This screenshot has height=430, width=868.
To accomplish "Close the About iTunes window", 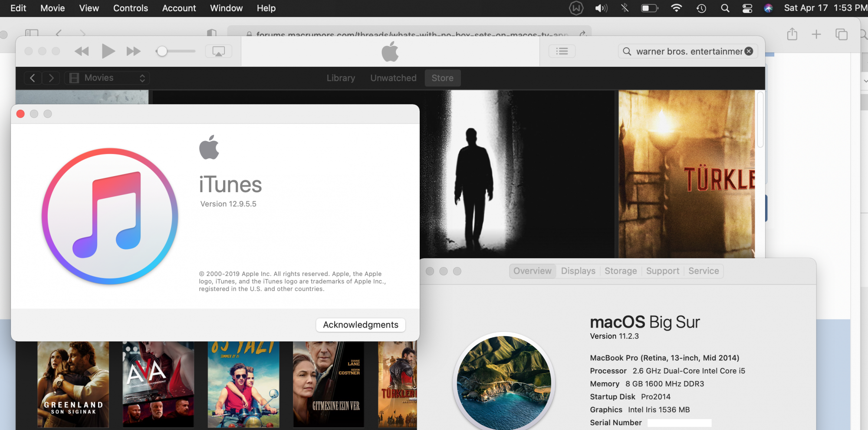I will pos(20,114).
